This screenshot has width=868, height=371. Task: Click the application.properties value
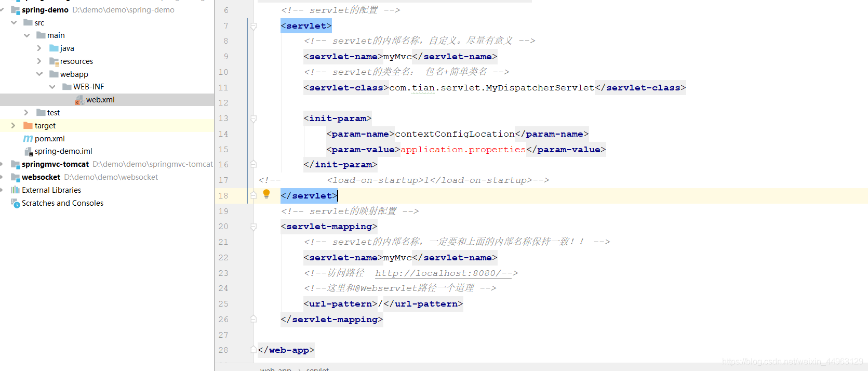(x=463, y=150)
